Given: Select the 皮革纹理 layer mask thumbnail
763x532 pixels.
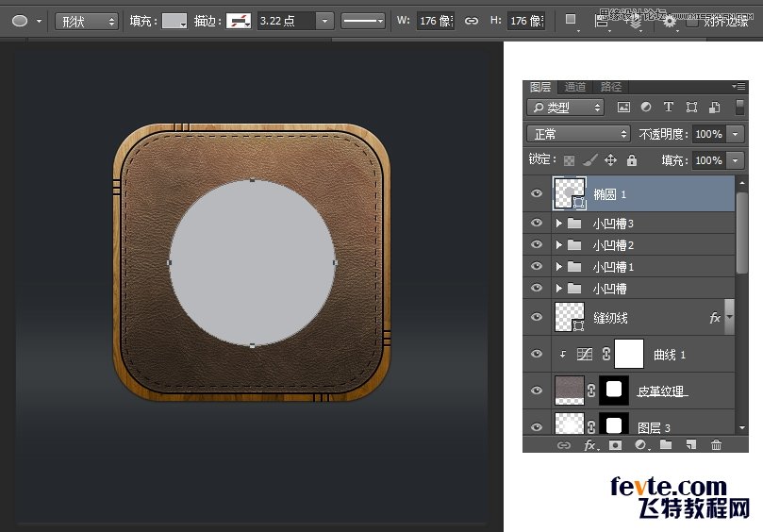Looking at the screenshot, I should [x=614, y=390].
